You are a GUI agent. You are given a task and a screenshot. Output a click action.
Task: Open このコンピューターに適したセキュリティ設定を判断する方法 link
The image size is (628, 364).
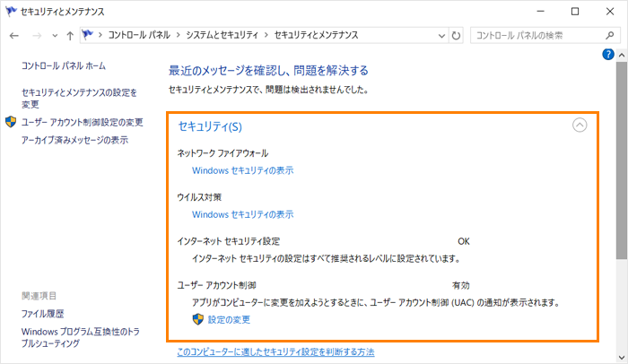[275, 352]
